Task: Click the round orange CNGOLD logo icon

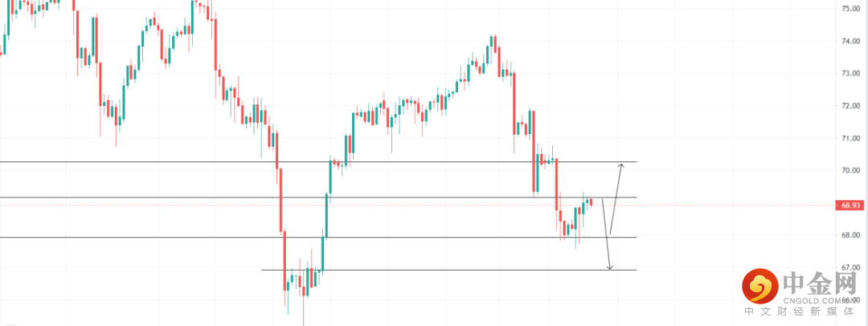Action: pos(756,285)
